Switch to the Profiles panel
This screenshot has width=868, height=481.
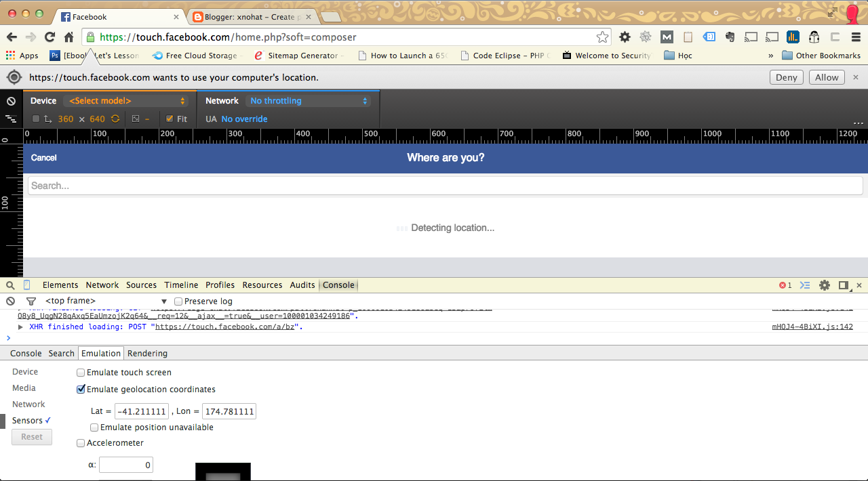[220, 285]
